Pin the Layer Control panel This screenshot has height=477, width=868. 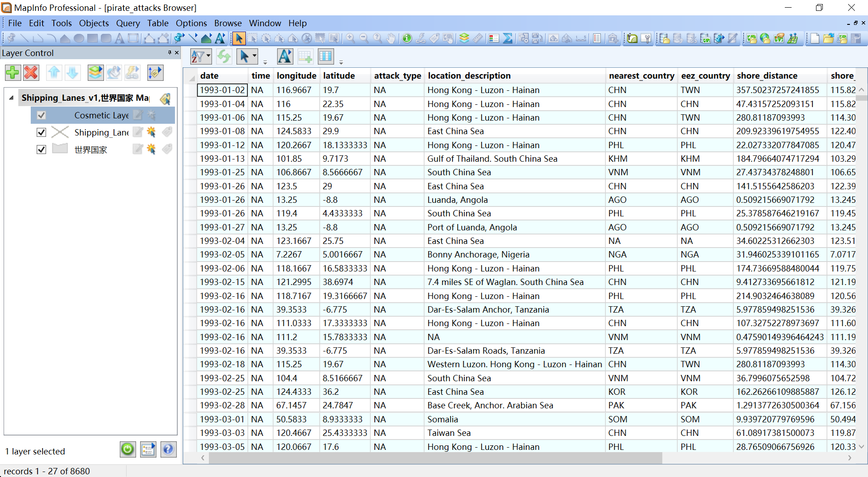coord(170,53)
